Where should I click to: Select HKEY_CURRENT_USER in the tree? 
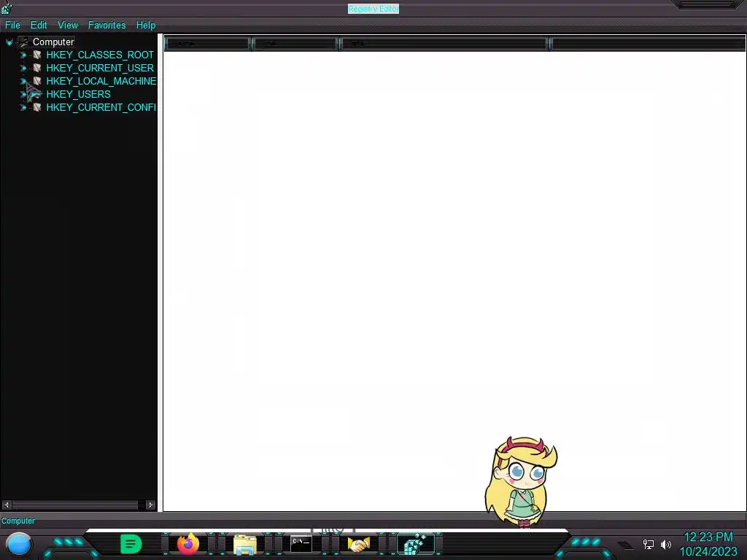coord(100,68)
